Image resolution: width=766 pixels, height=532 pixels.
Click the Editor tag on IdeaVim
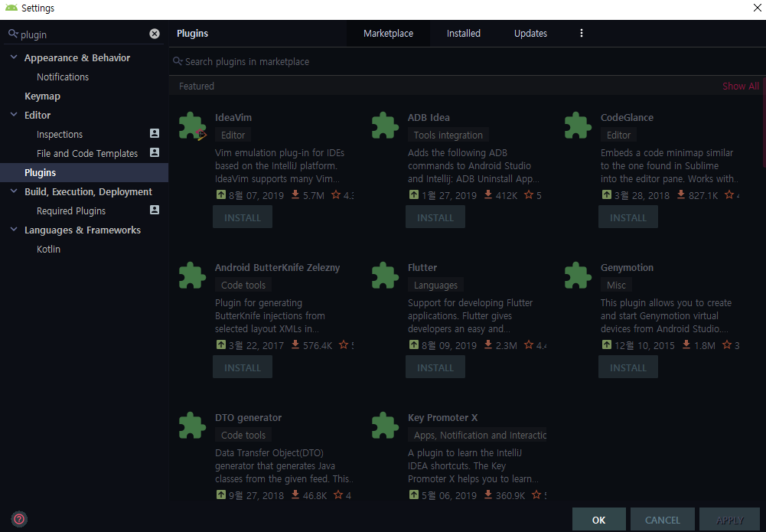click(233, 135)
